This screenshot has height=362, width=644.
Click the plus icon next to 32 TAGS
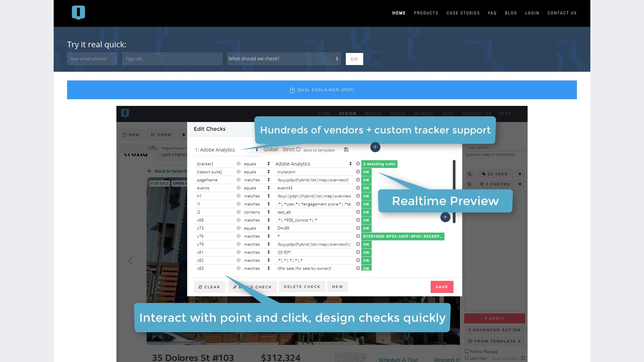pos(520,174)
